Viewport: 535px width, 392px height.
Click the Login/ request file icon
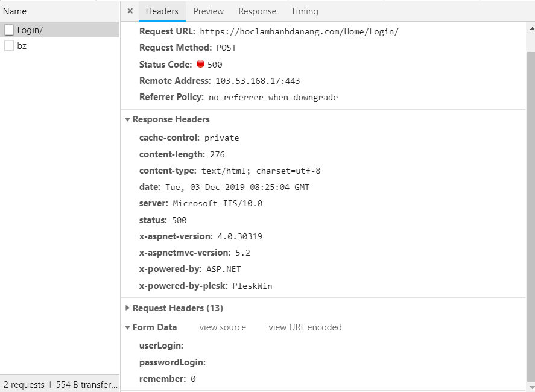(9, 30)
